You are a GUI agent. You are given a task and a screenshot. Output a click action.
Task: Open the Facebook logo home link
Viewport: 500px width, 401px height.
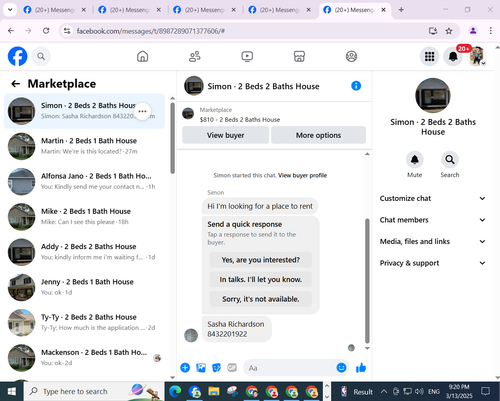pyautogui.click(x=17, y=56)
